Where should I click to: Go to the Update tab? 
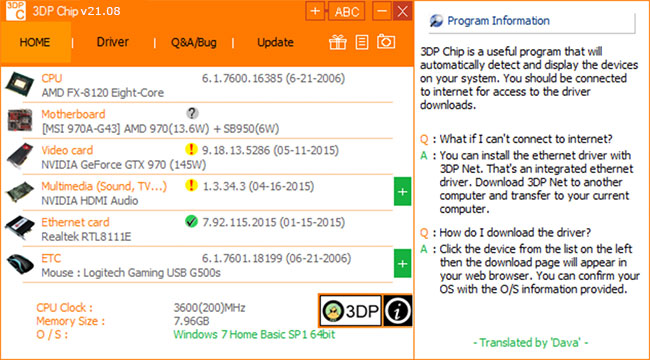click(x=275, y=42)
